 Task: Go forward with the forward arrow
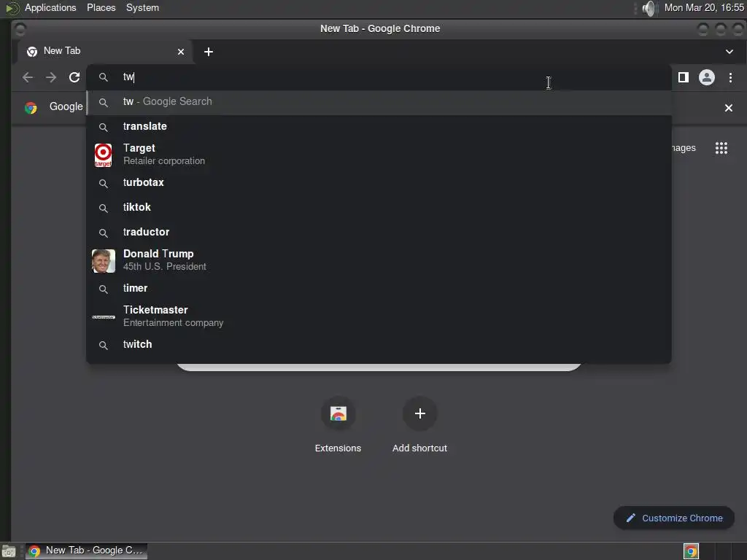tap(51, 77)
